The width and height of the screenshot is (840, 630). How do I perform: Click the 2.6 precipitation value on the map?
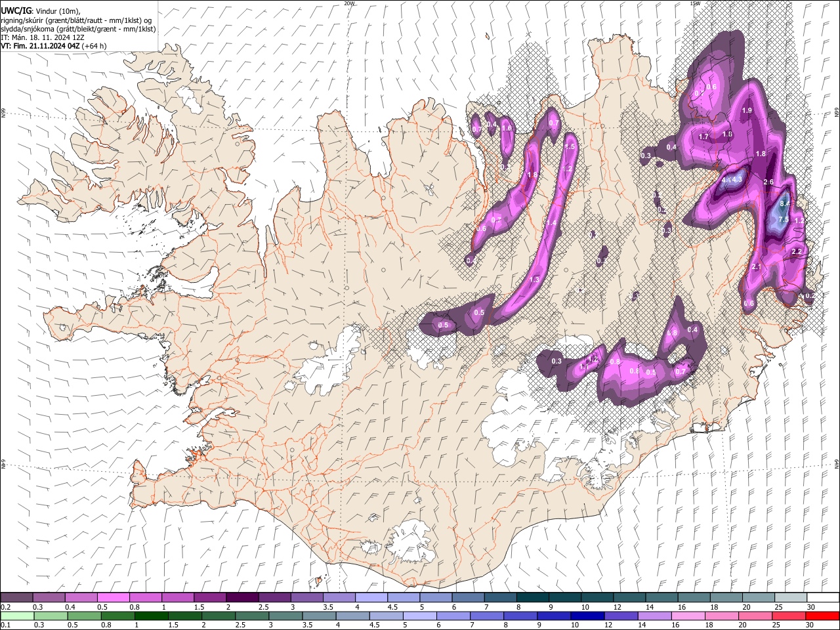pyautogui.click(x=769, y=182)
